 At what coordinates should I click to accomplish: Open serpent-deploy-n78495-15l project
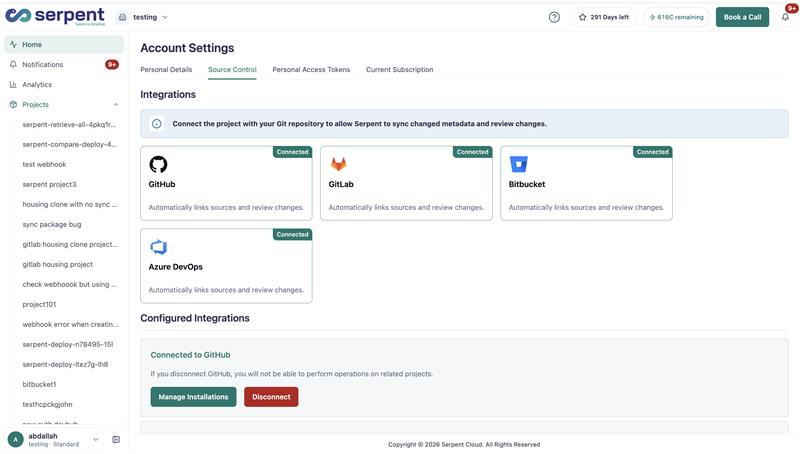point(68,344)
